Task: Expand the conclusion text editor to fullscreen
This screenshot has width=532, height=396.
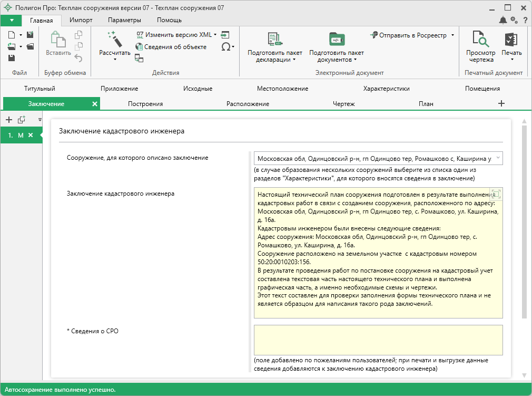Action: (x=495, y=194)
